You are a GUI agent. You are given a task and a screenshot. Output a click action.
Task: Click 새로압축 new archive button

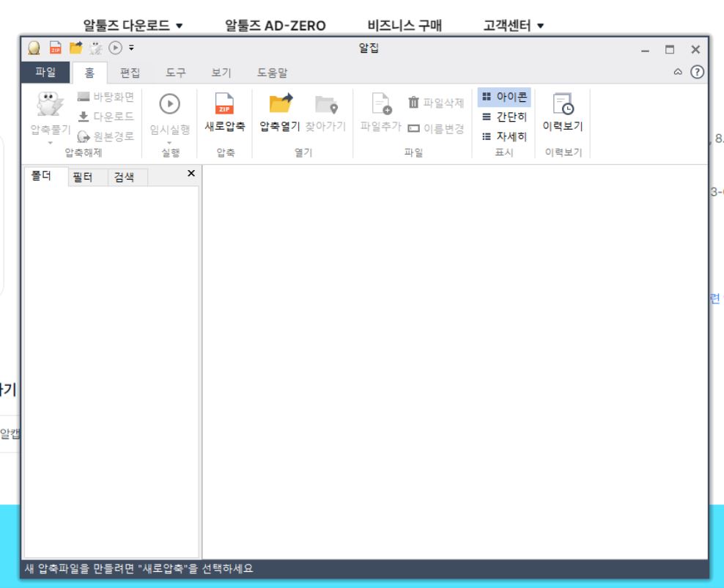pyautogui.click(x=225, y=113)
